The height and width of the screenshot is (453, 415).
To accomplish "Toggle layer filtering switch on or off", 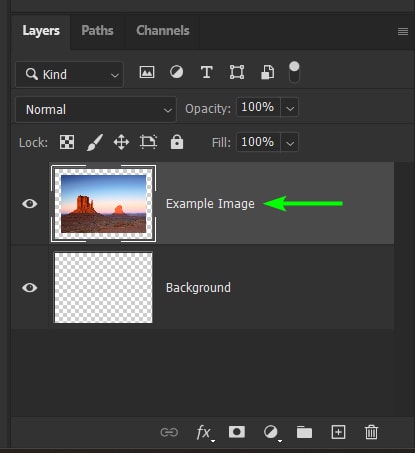I will (294, 72).
